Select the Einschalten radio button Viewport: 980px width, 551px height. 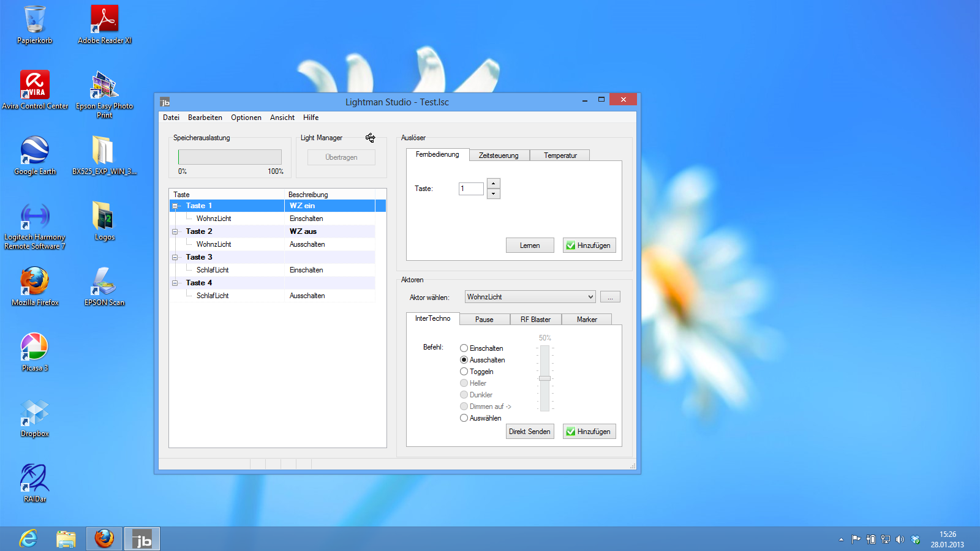click(x=464, y=348)
